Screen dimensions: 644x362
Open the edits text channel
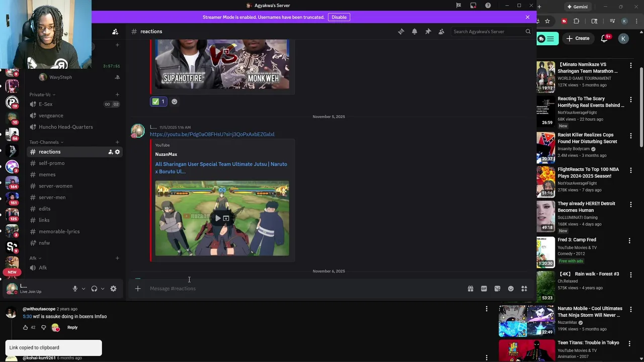74,209
